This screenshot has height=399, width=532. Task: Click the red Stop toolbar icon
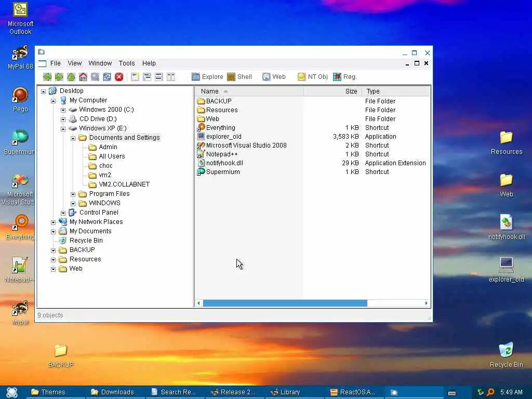(119, 77)
